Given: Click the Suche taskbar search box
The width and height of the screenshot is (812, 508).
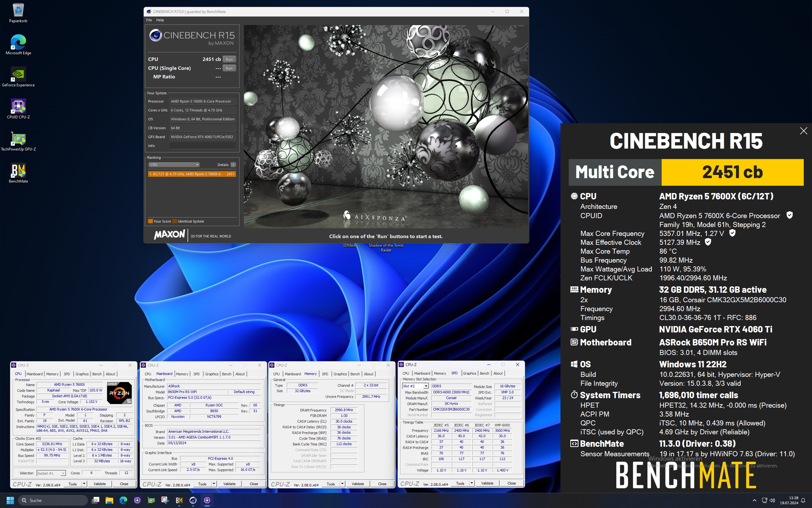Looking at the screenshot, I should click(x=53, y=500).
